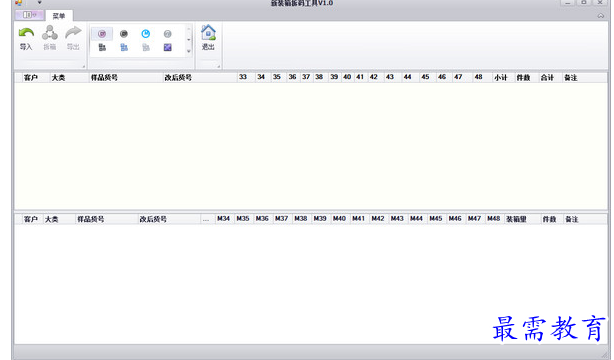Click the 拆箱 split-box icon

50,38
